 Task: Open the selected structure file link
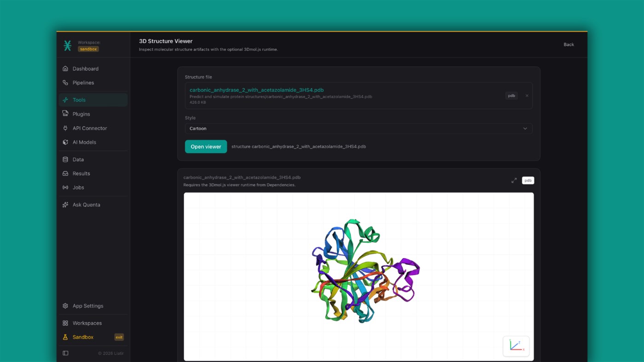pos(256,90)
